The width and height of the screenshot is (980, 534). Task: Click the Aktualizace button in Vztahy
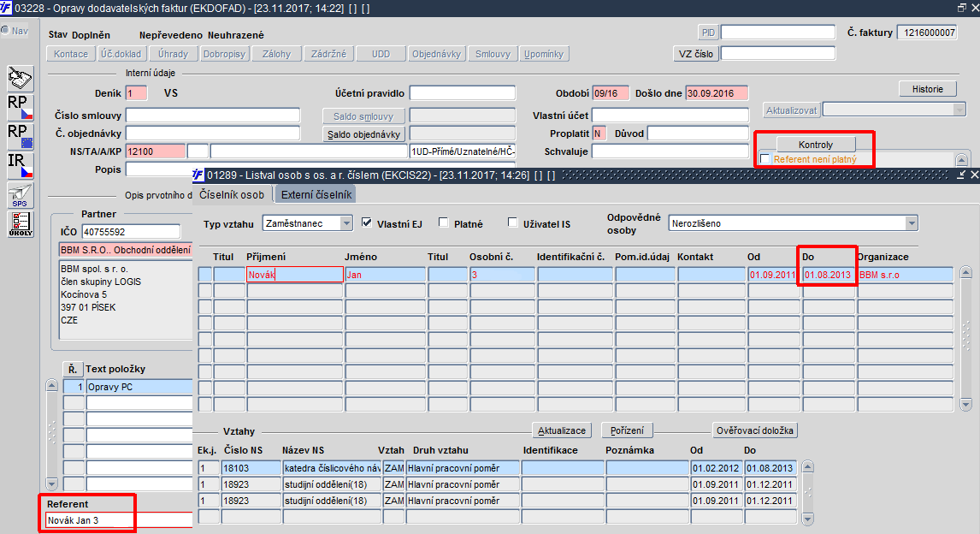[562, 430]
